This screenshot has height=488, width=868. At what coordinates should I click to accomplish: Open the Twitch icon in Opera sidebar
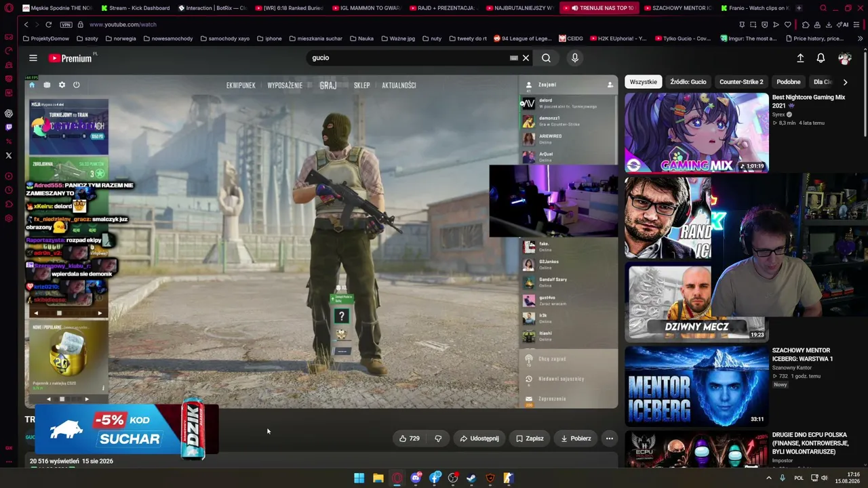tap(9, 127)
